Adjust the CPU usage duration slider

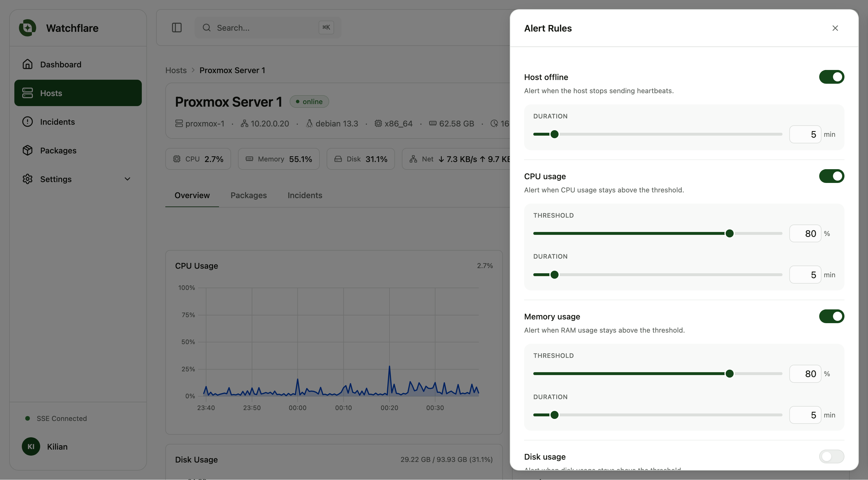point(657,275)
